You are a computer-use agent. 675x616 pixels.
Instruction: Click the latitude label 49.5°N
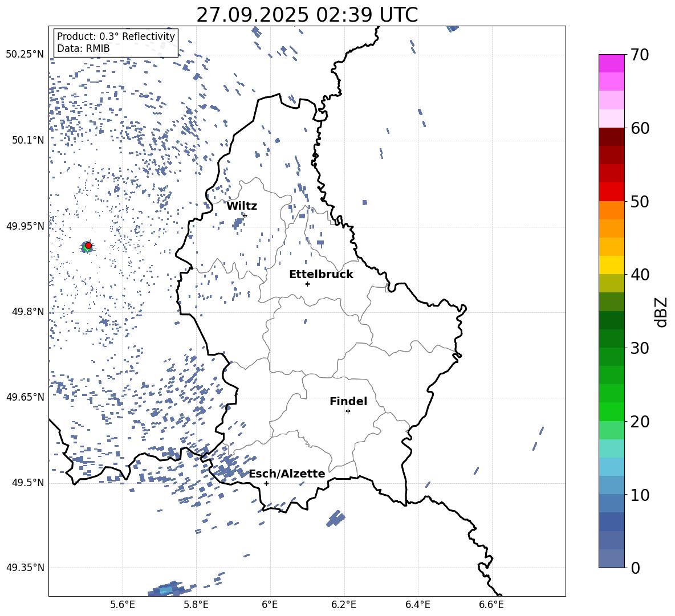point(28,483)
